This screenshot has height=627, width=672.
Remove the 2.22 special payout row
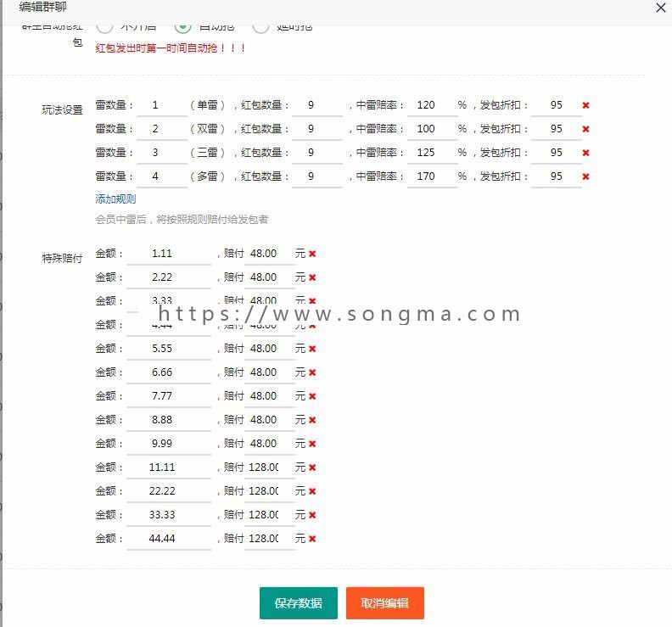point(312,277)
